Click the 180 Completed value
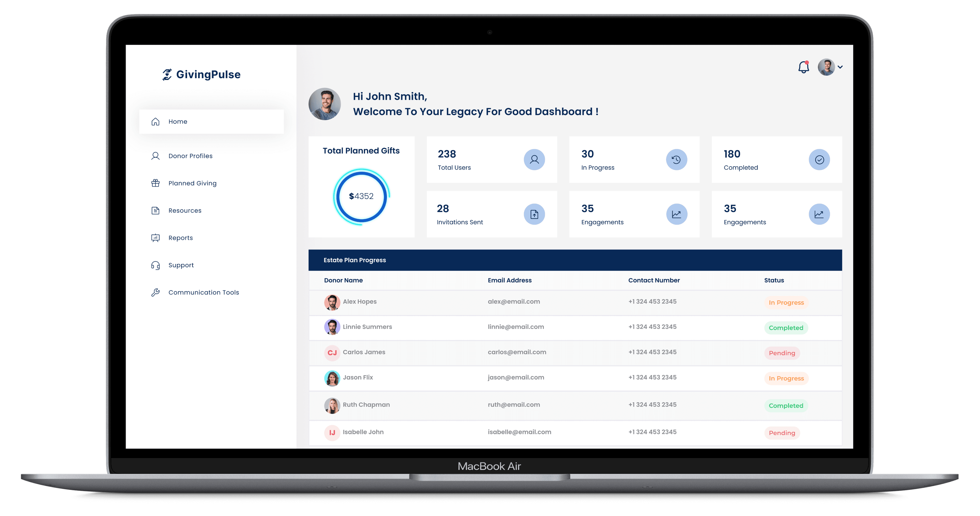Viewport: 980px width, 516px height. pyautogui.click(x=732, y=154)
